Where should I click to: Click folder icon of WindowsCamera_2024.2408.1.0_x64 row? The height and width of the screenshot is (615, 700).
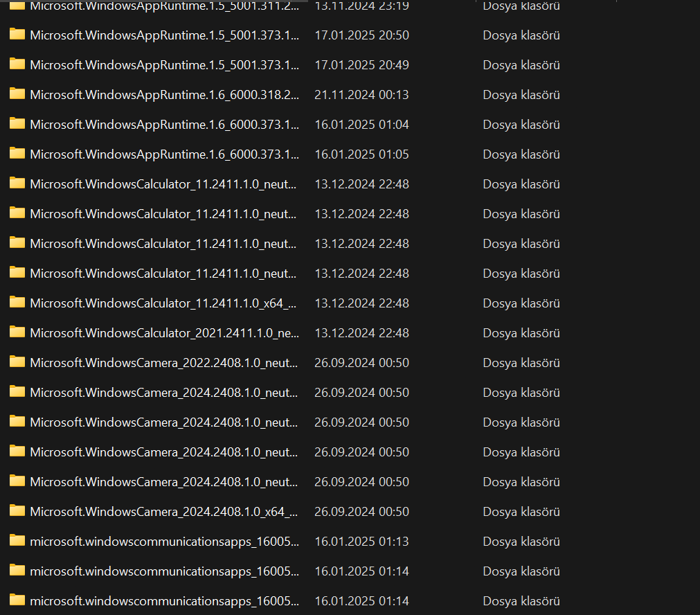click(17, 511)
